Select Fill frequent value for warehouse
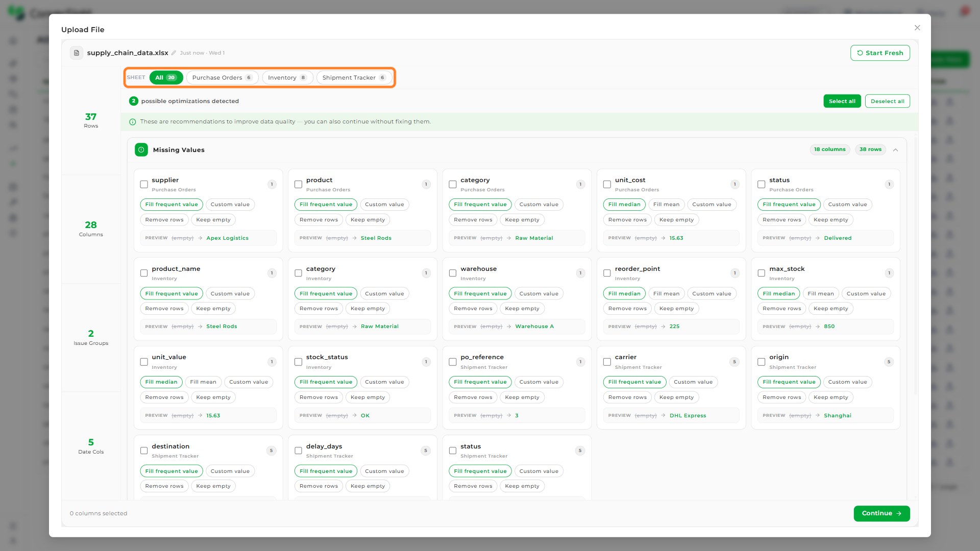 pyautogui.click(x=480, y=294)
